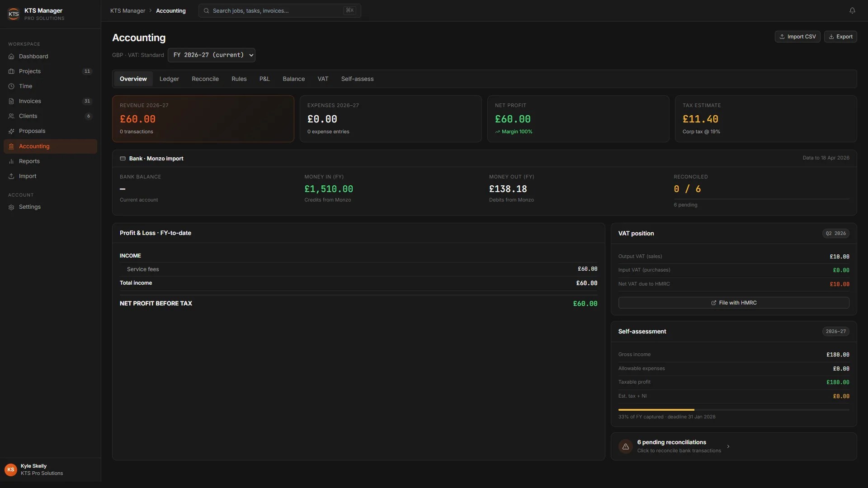Click the 2026–27 self-assessment badge
The height and width of the screenshot is (488, 868).
835,332
